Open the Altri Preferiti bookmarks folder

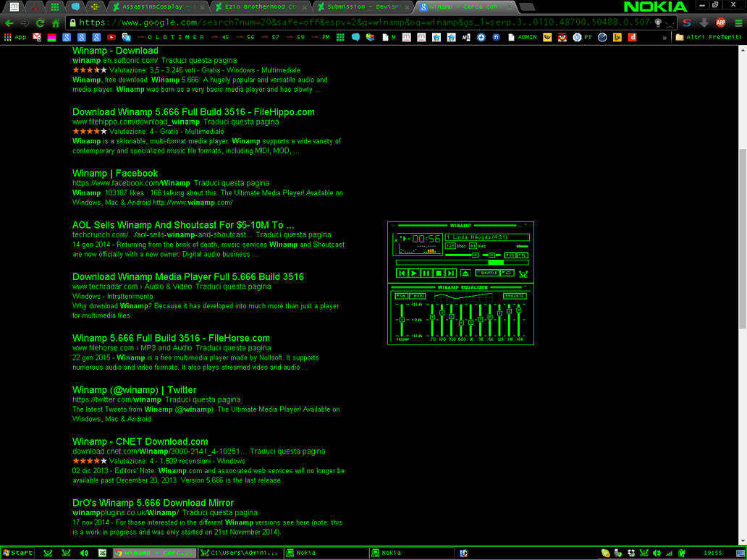point(709,37)
